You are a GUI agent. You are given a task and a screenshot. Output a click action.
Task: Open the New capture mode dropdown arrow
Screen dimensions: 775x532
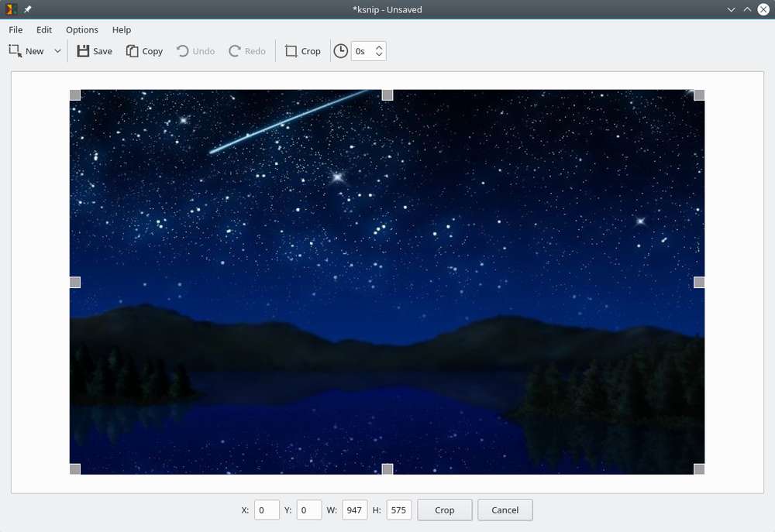pos(57,51)
